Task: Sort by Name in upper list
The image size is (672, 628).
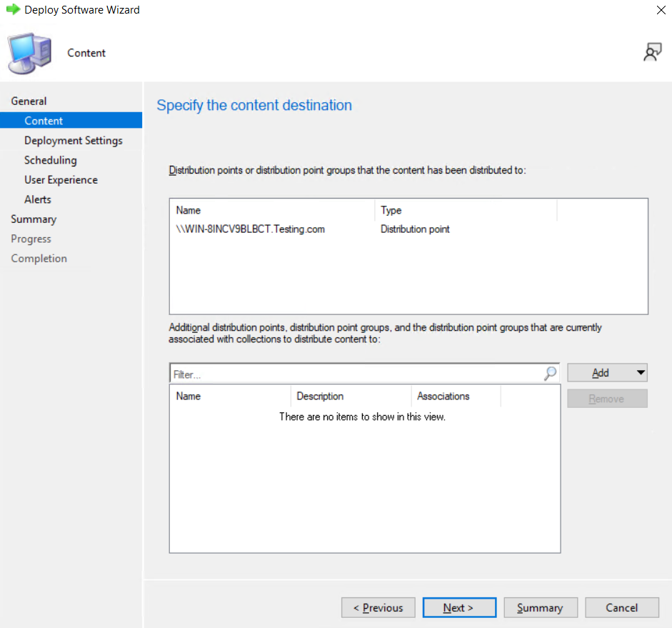Action: (272, 210)
